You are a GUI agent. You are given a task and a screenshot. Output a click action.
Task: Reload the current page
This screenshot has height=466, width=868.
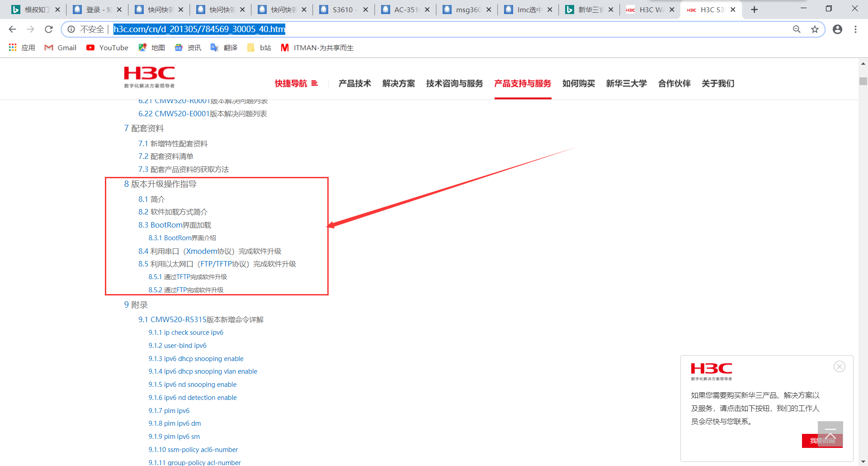(x=48, y=29)
